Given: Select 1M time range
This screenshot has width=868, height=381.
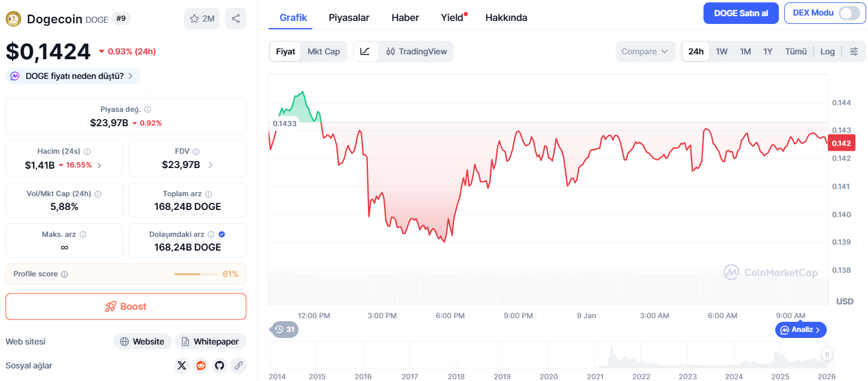Looking at the screenshot, I should [x=745, y=51].
